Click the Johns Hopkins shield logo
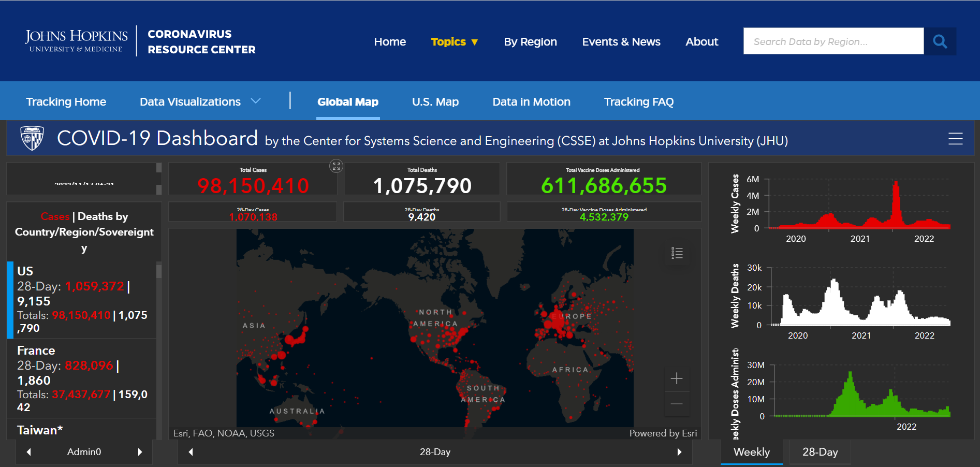The width and height of the screenshot is (980, 467). pos(32,138)
